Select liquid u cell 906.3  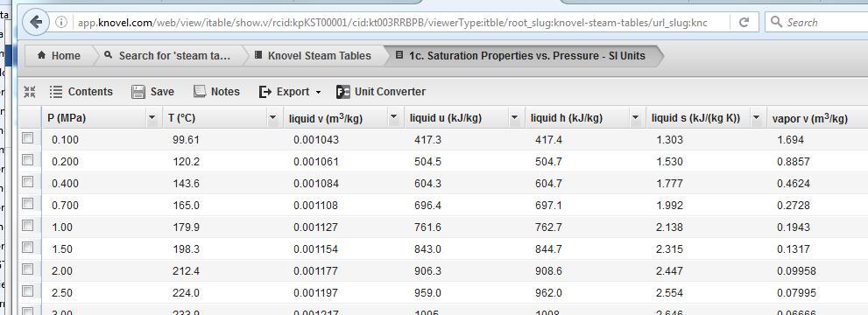(x=428, y=270)
